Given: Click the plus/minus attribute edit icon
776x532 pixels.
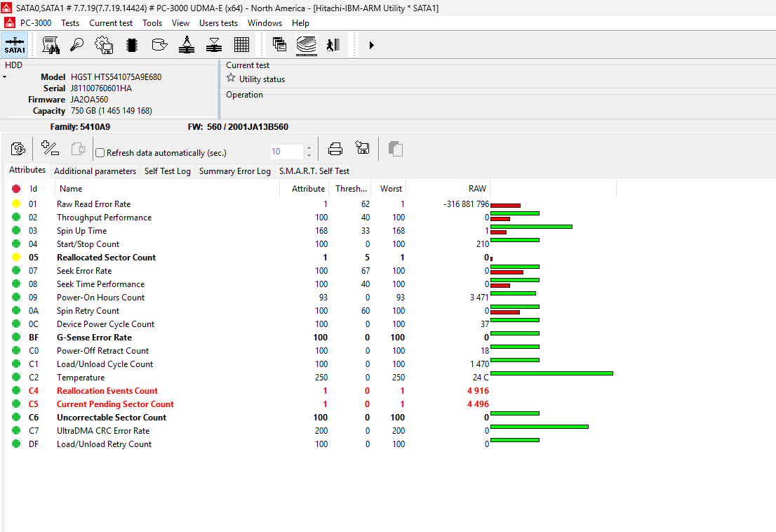Looking at the screenshot, I should pyautogui.click(x=50, y=148).
